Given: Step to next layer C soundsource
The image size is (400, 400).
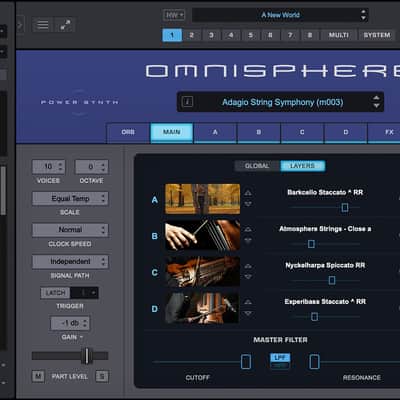Looking at the screenshot, I should [x=248, y=277].
